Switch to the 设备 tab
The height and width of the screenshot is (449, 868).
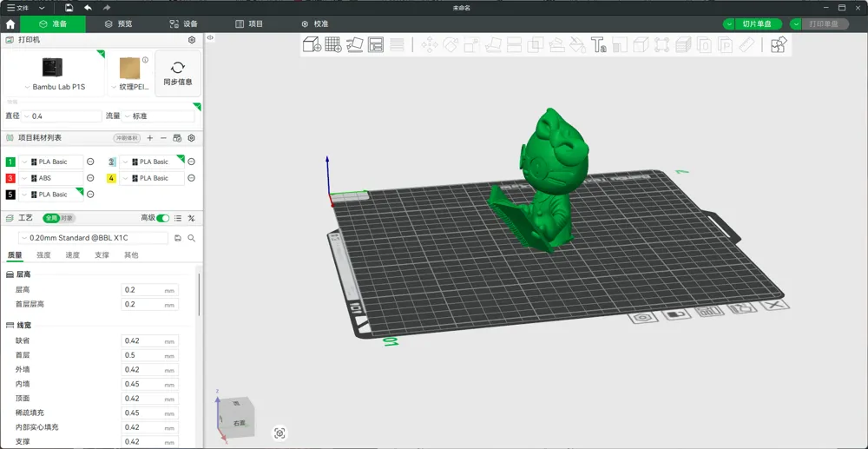[183, 23]
